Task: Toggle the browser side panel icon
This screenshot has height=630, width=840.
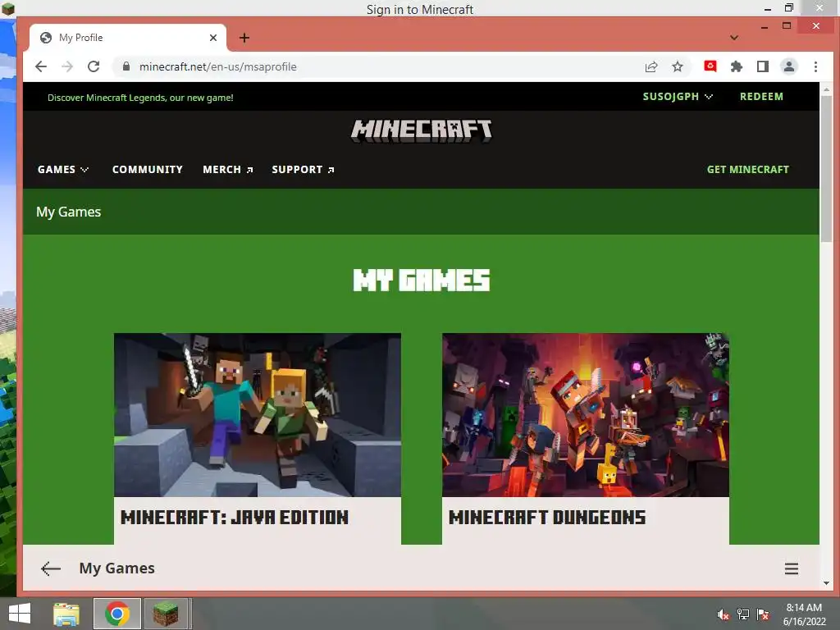Action: (x=763, y=66)
